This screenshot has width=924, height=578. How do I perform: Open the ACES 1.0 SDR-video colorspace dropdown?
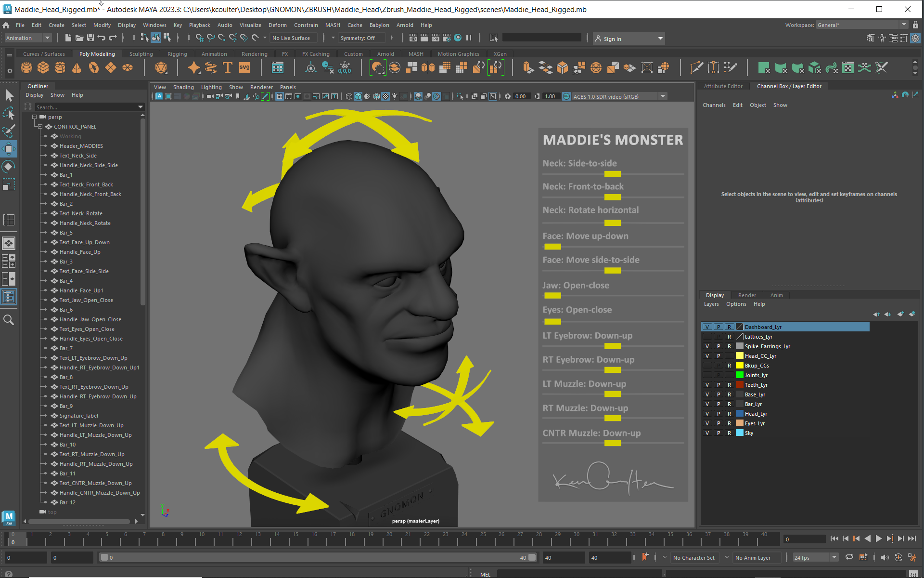pyautogui.click(x=663, y=96)
